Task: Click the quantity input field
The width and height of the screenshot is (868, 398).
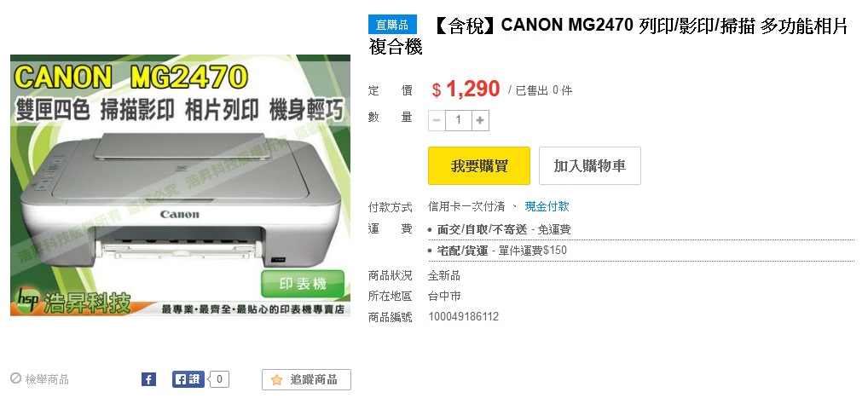Action: coord(459,120)
